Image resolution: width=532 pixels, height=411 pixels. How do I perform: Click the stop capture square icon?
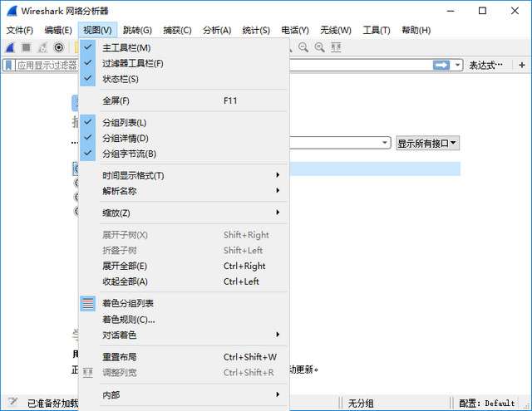(x=26, y=47)
